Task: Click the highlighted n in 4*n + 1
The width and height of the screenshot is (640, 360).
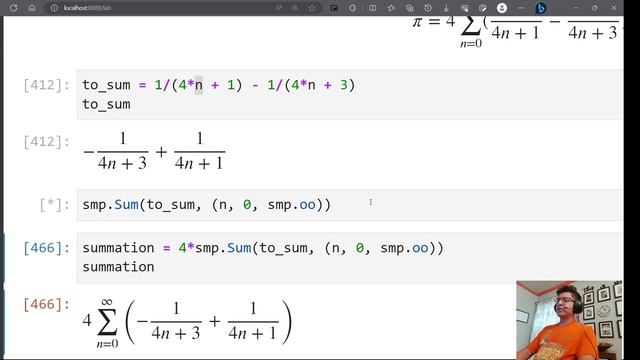Action: coord(198,85)
